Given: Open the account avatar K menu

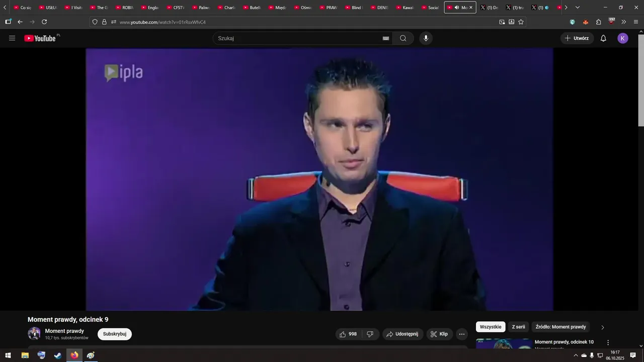Looking at the screenshot, I should 623,38.
